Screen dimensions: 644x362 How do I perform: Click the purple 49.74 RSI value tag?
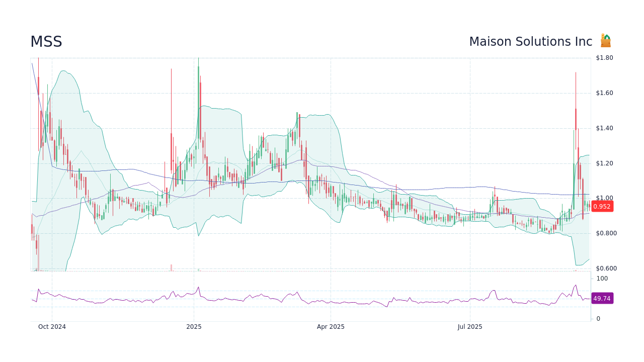pos(602,298)
